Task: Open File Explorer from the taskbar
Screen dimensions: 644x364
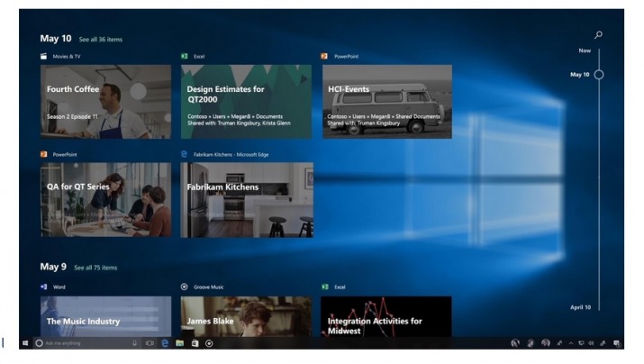Action: click(x=180, y=343)
